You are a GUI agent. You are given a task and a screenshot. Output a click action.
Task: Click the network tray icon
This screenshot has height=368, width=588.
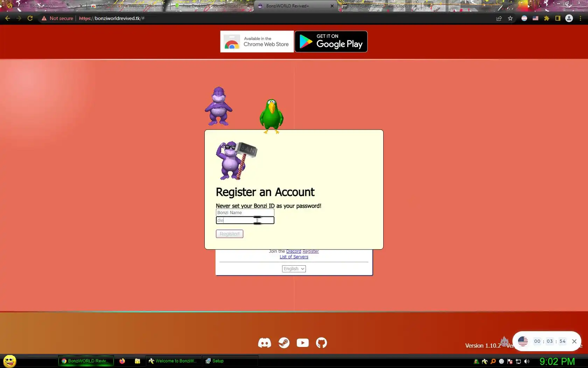coord(518,361)
